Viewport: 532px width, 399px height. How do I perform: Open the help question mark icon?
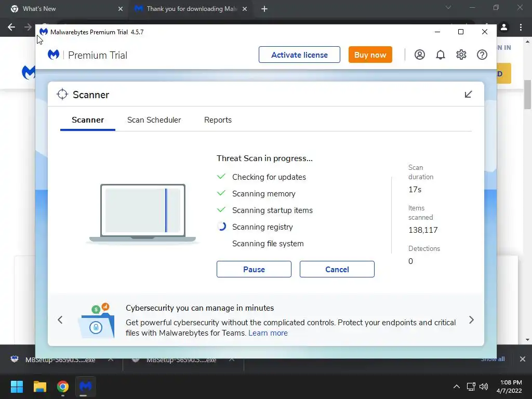click(482, 55)
